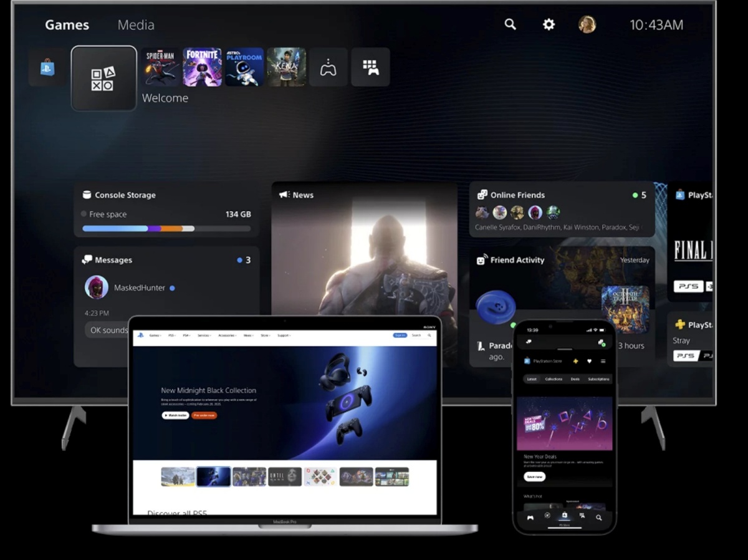Viewport: 748px width, 560px height.
Task: Tap PS Store icon in phone bottom bar
Action: [564, 515]
